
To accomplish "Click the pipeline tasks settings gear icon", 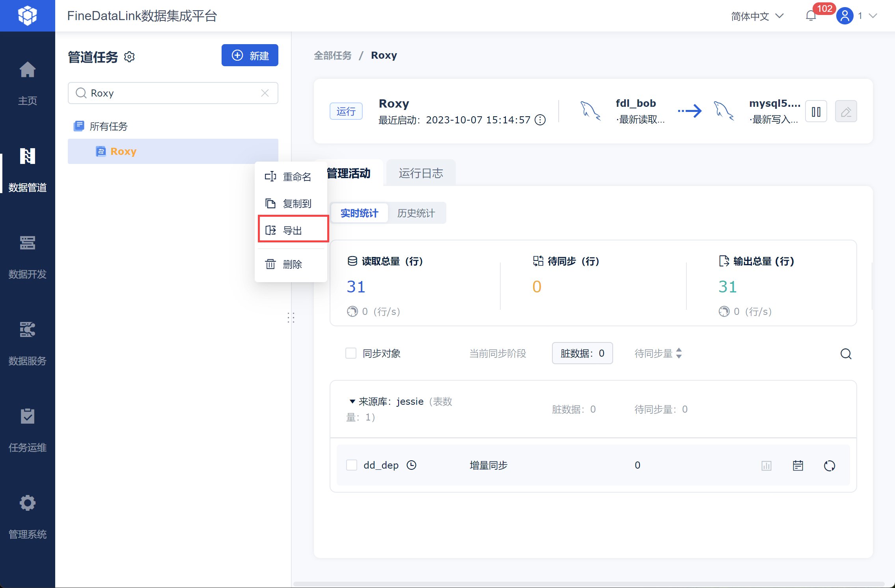I will (x=129, y=57).
